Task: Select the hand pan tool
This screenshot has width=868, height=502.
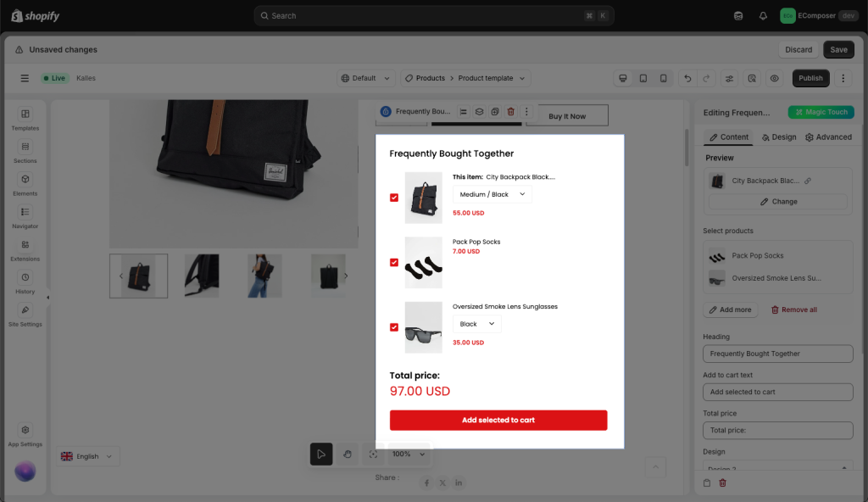Action: 347,455
